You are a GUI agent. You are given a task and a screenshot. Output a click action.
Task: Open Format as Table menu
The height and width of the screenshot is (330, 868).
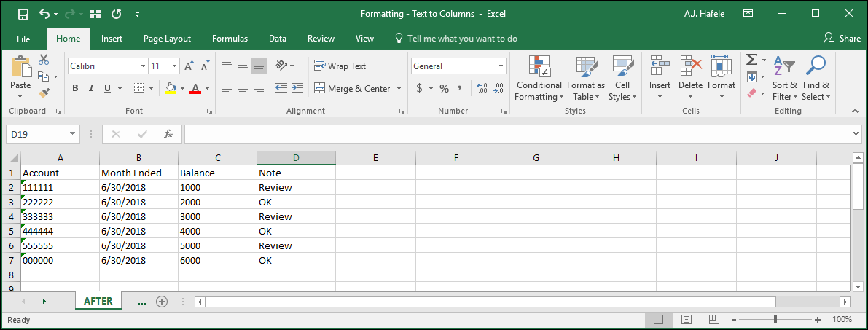click(x=586, y=78)
